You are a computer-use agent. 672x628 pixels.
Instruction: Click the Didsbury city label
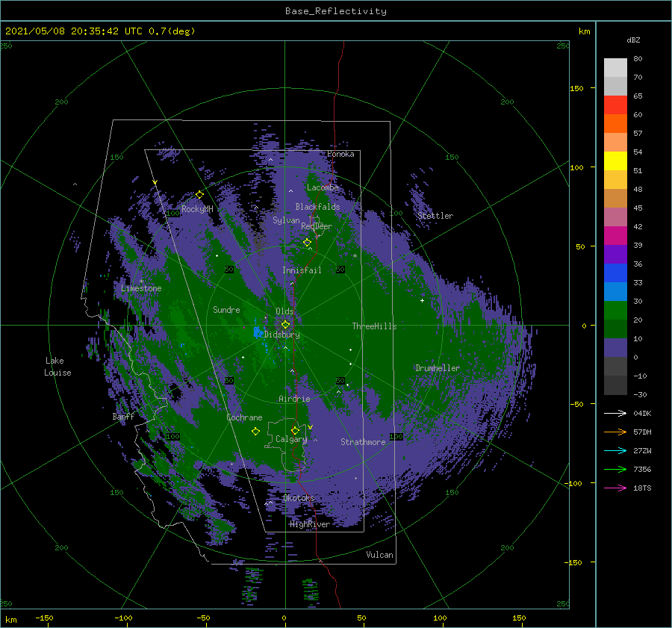click(282, 335)
